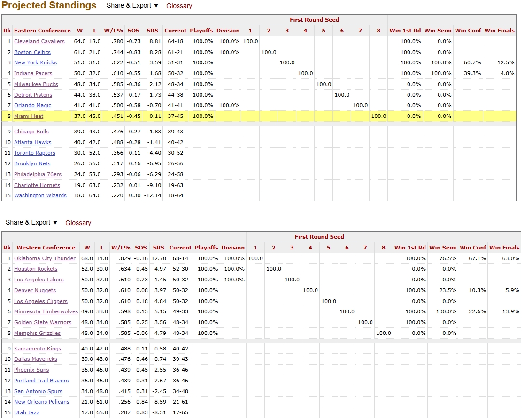Sort Eastern table by W/L% header
The image size is (525, 420).
114,31
